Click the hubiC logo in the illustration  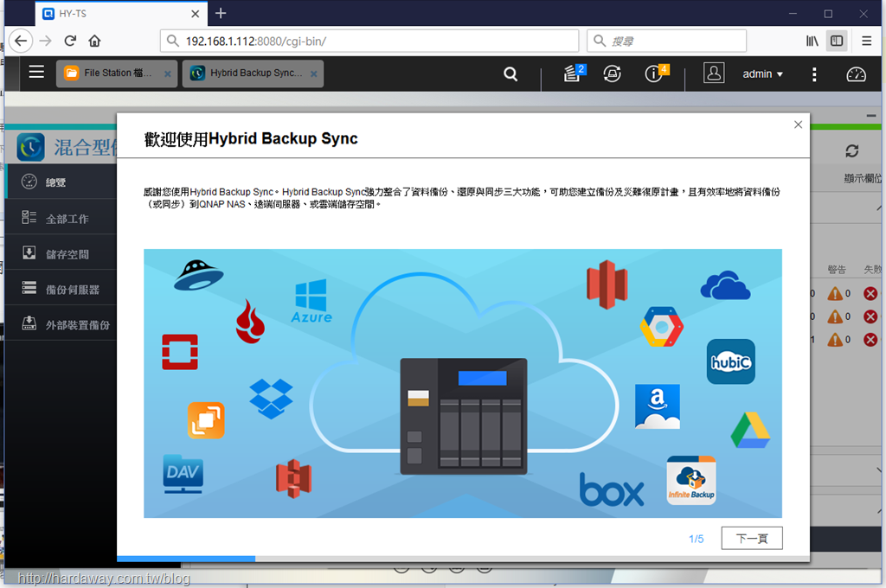tap(730, 361)
